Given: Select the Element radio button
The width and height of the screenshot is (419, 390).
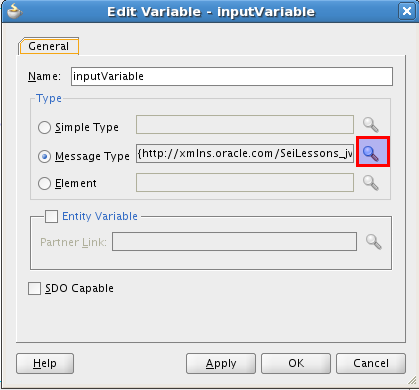Looking at the screenshot, I should click(x=44, y=183).
